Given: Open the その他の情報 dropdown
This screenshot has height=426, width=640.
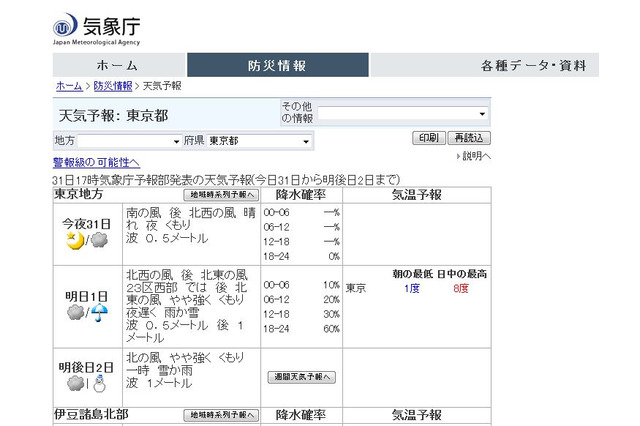Looking at the screenshot, I should click(x=403, y=113).
